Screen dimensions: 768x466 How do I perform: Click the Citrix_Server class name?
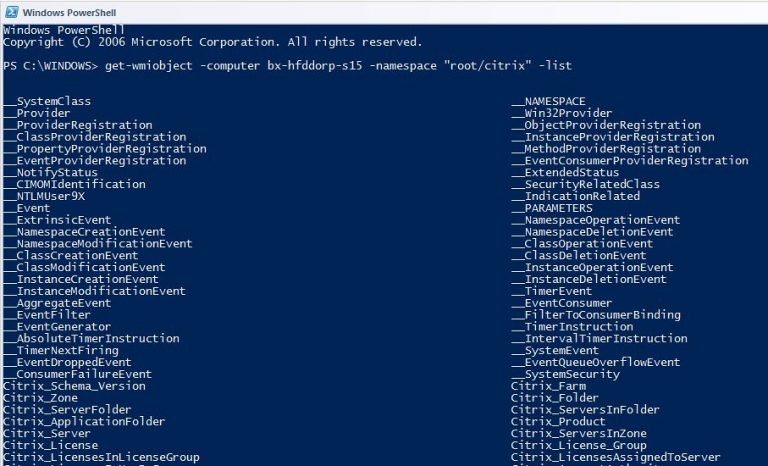[47, 434]
